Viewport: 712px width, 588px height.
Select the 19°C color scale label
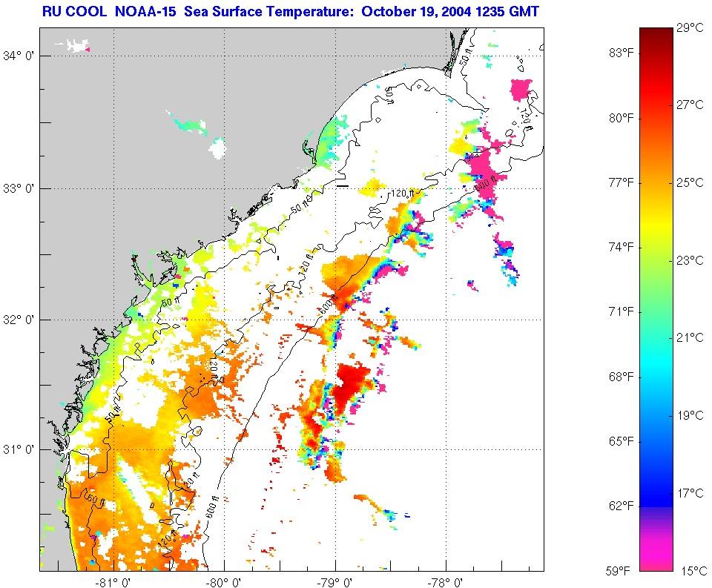click(690, 415)
